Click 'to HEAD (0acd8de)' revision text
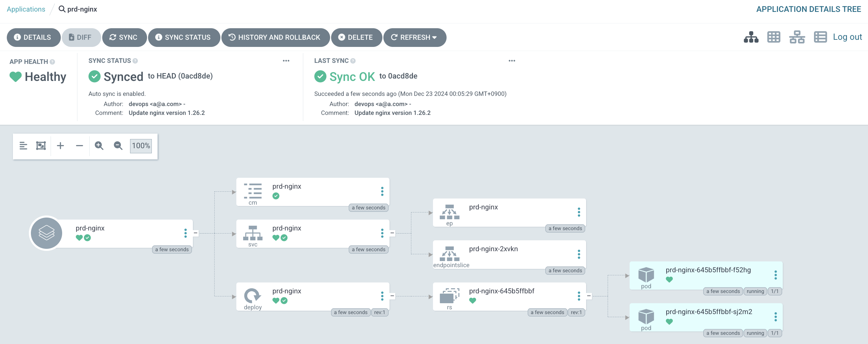Screen dimensions: 868x344 coord(180,76)
